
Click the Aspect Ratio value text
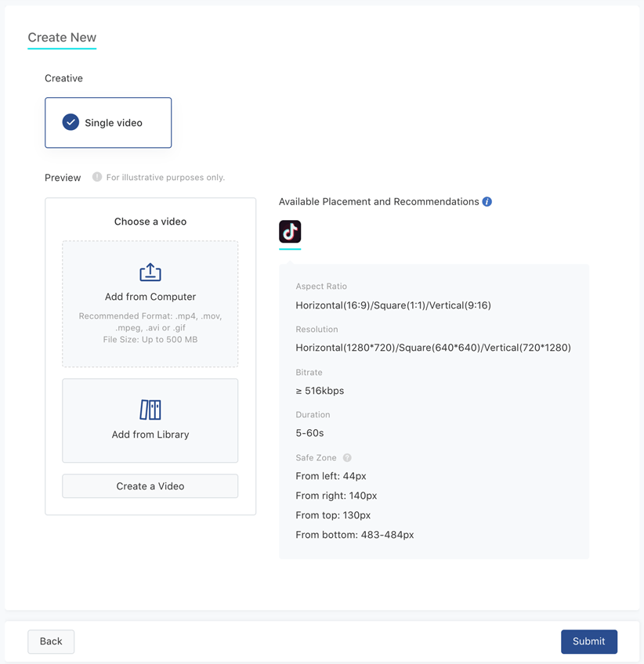(x=393, y=305)
